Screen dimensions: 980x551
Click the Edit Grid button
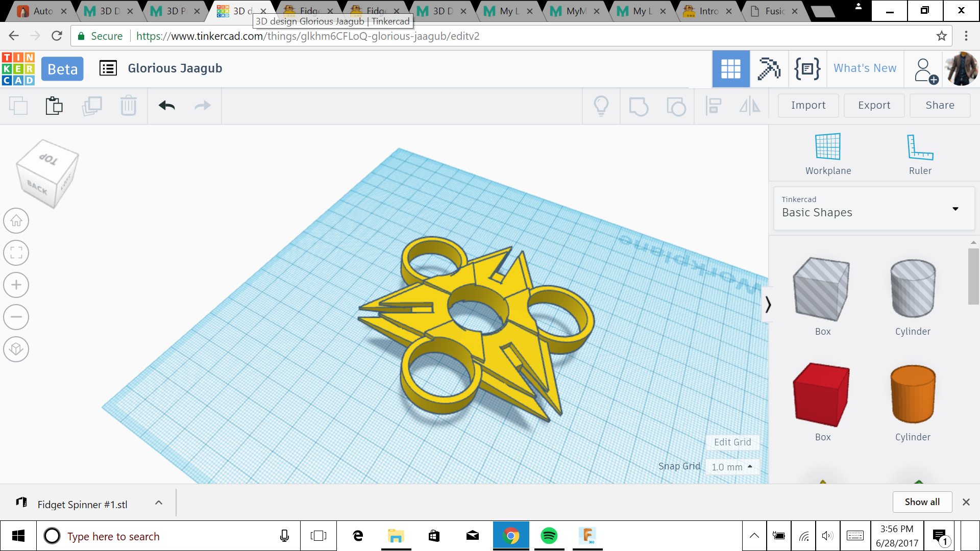[x=732, y=442]
